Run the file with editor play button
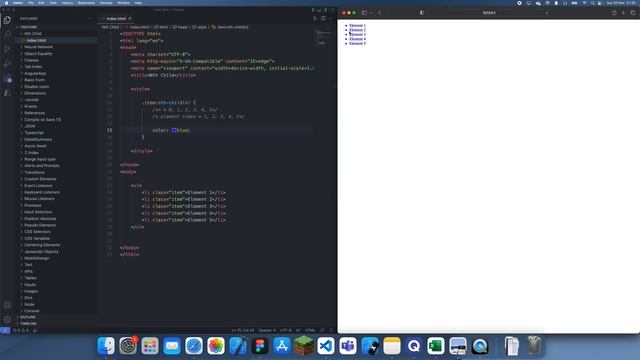This screenshot has height=360, width=640. click(315, 18)
